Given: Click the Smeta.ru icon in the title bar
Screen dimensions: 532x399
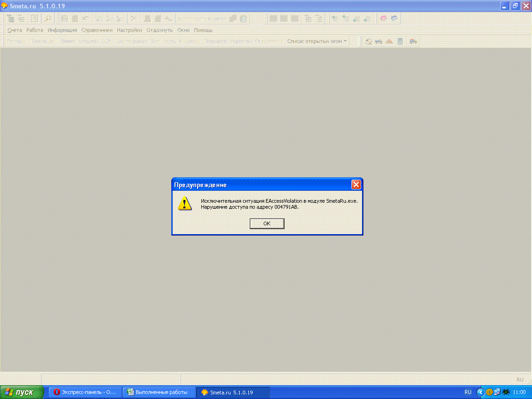Looking at the screenshot, I should pyautogui.click(x=5, y=6).
